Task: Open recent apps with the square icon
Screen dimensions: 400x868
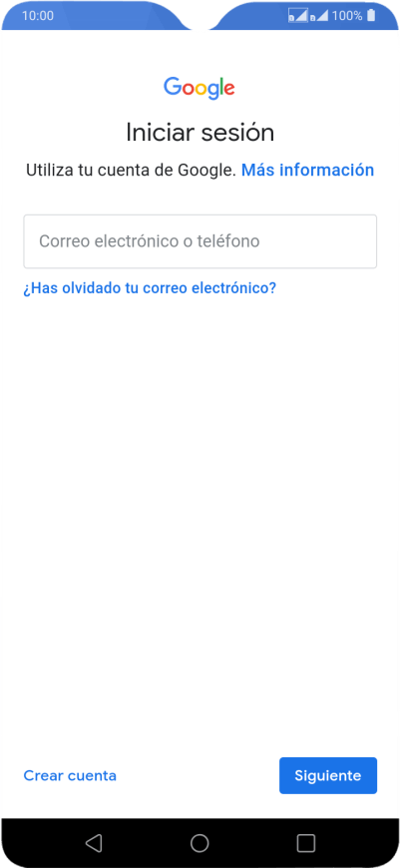Action: coord(305,842)
